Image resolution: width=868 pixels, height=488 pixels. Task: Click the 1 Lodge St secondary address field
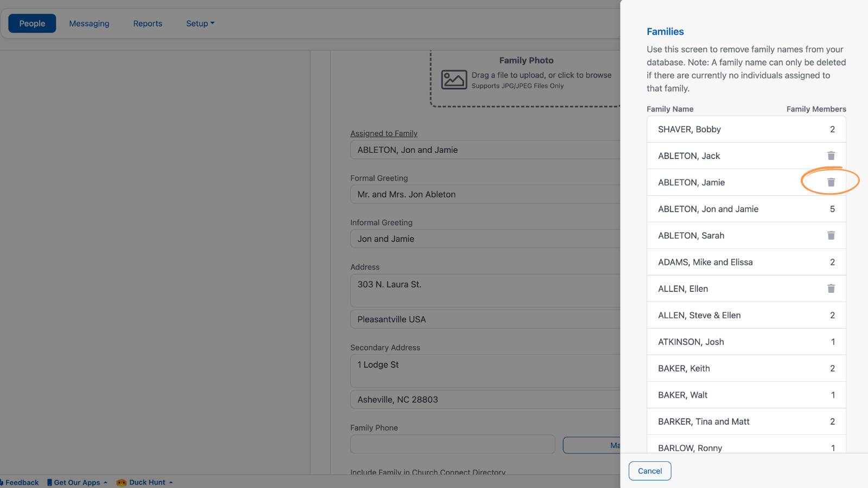tap(485, 371)
